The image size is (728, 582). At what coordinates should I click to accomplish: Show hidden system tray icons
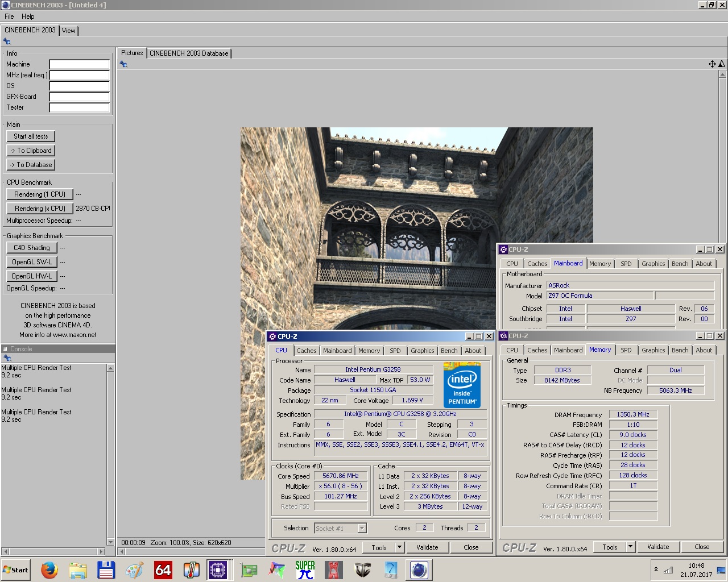tap(656, 569)
